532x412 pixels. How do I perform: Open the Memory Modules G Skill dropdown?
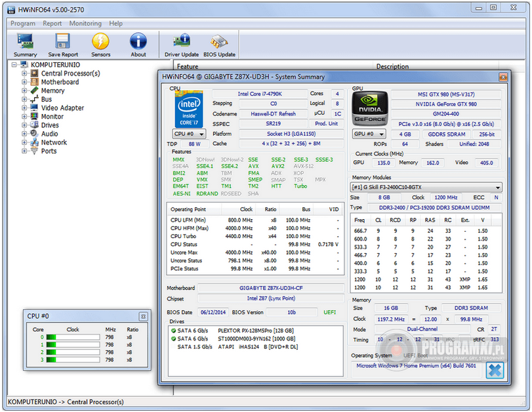(x=426, y=188)
